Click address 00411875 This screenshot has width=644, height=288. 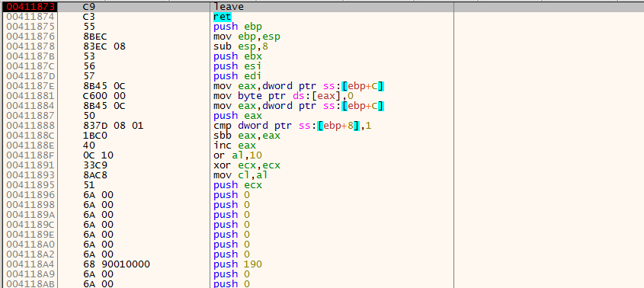pos(30,27)
